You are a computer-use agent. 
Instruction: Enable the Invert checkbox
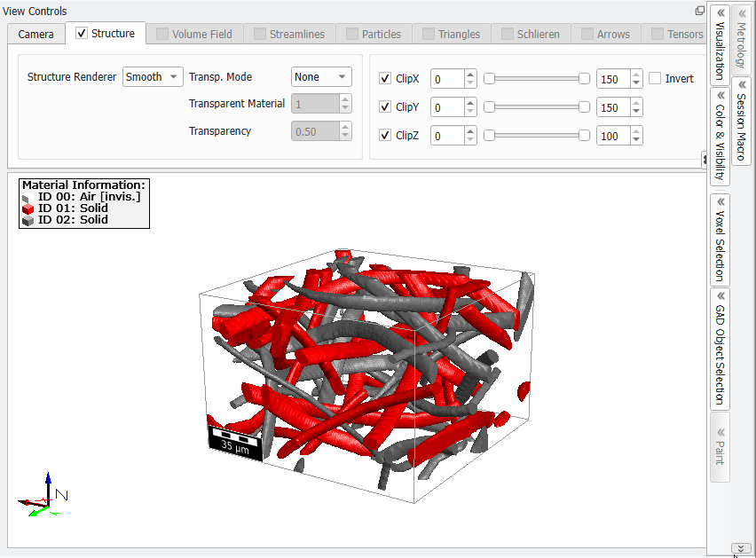click(x=655, y=79)
